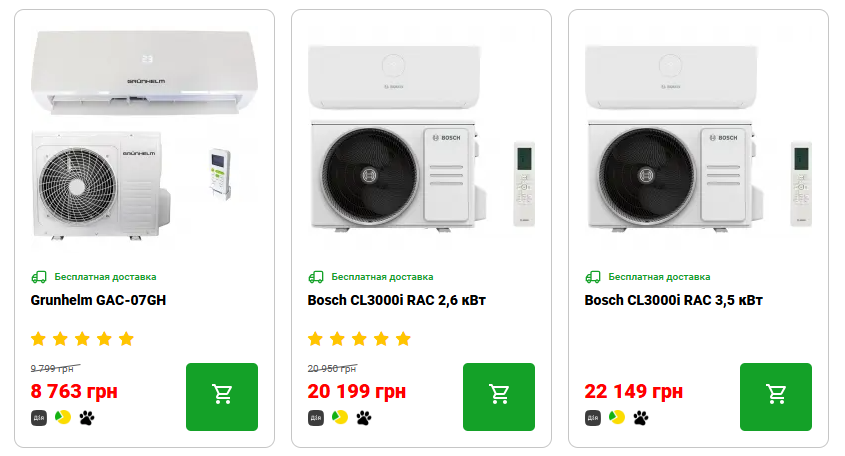Add Grunhelm GAC-07GH to cart

[x=222, y=396]
